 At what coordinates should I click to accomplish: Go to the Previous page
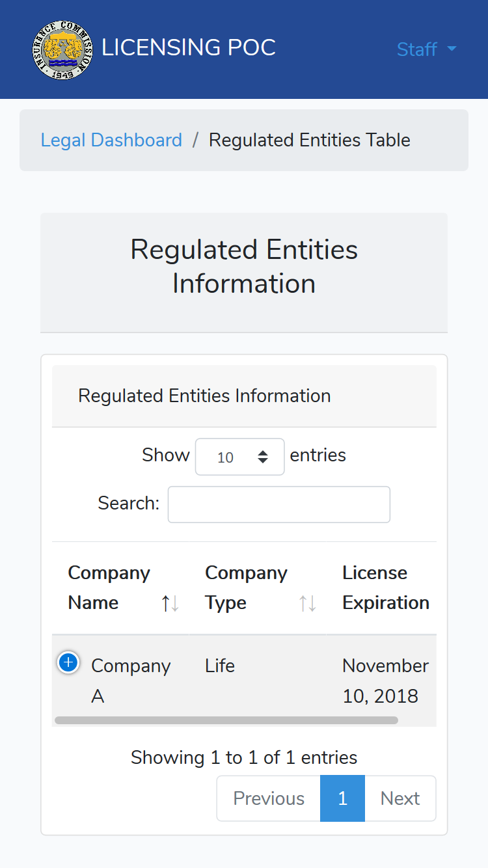(269, 798)
